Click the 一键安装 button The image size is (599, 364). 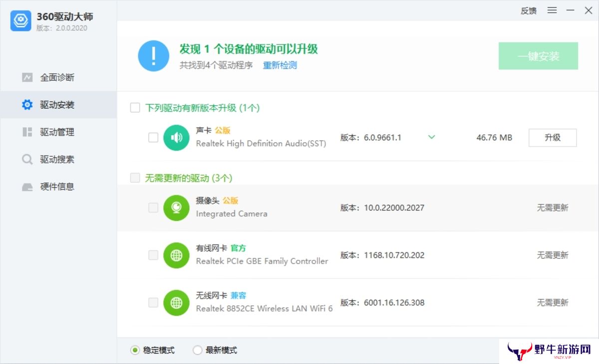coord(538,56)
